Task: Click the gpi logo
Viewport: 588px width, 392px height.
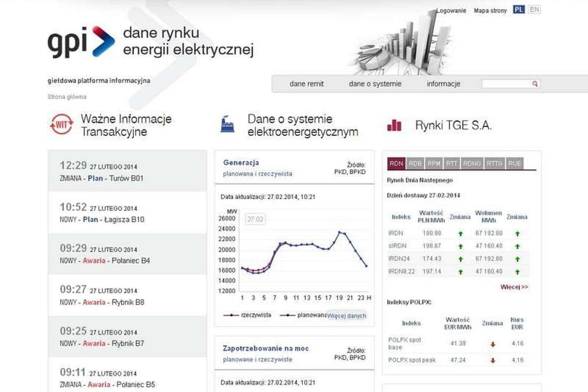Action: 81,42
